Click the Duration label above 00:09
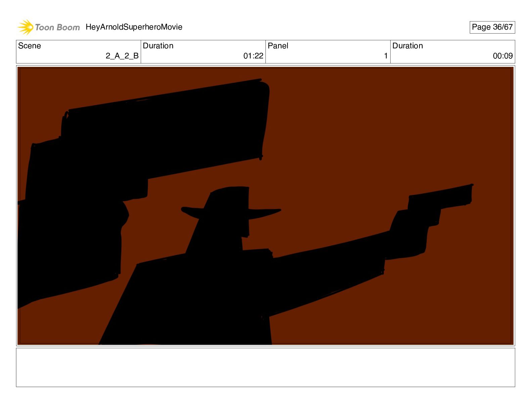 click(408, 46)
